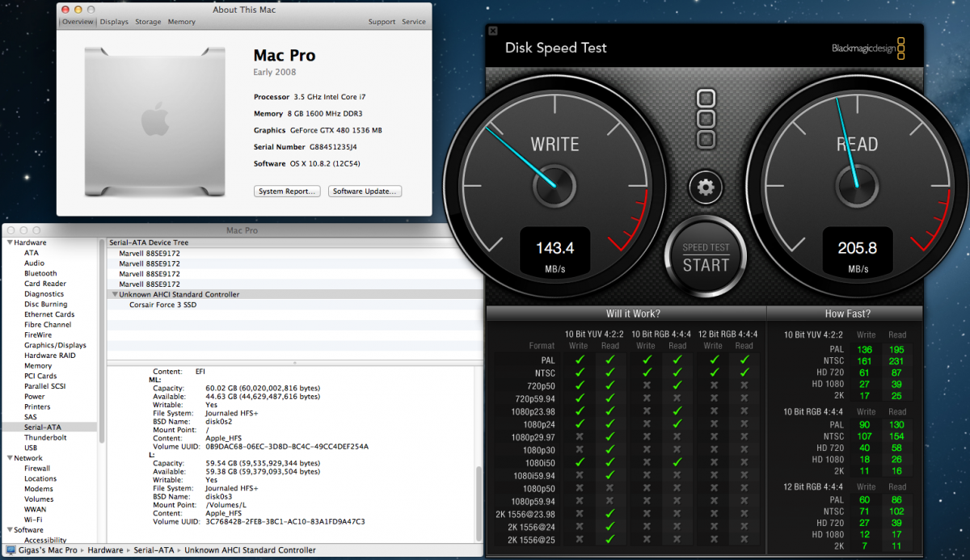
Task: Start the disk speed test
Action: (x=706, y=258)
